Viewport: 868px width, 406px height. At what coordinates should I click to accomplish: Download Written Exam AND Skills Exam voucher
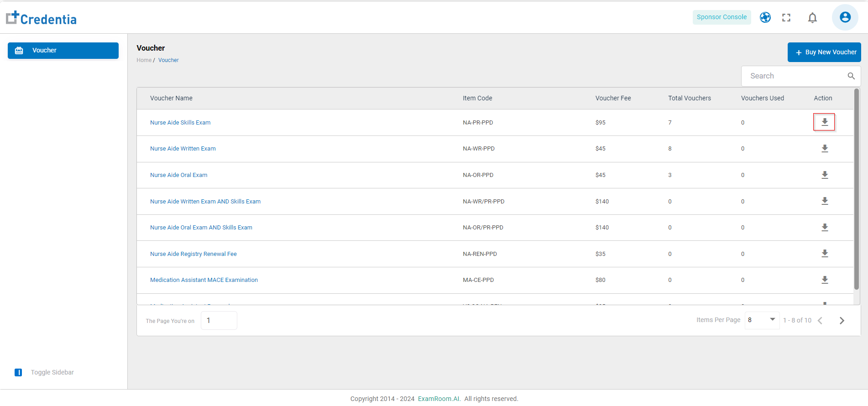click(x=825, y=201)
